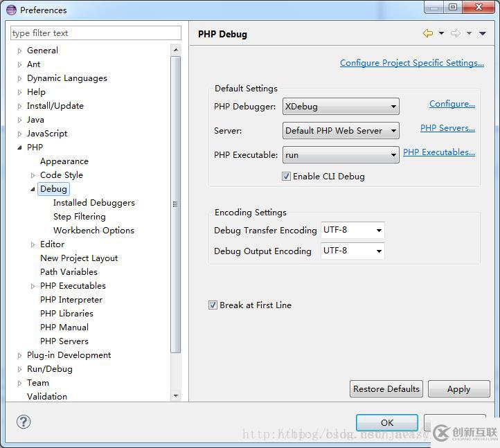
Task: Expand the JavaScript tree node
Action: [x=20, y=134]
